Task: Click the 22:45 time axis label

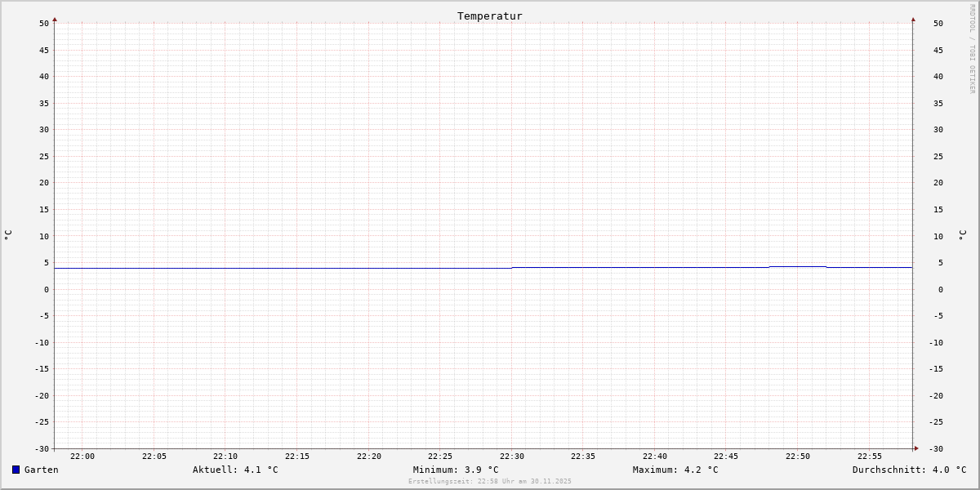Action: 726,457
